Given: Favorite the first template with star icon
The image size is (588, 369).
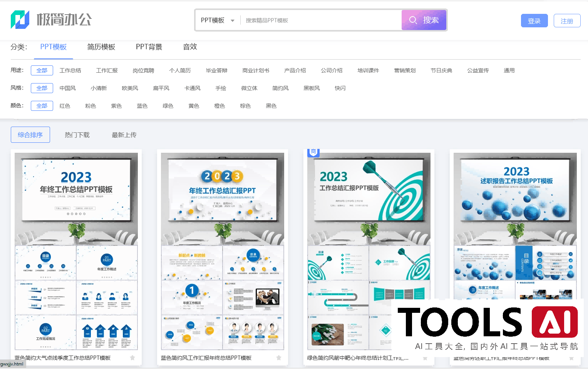Looking at the screenshot, I should click(x=132, y=358).
